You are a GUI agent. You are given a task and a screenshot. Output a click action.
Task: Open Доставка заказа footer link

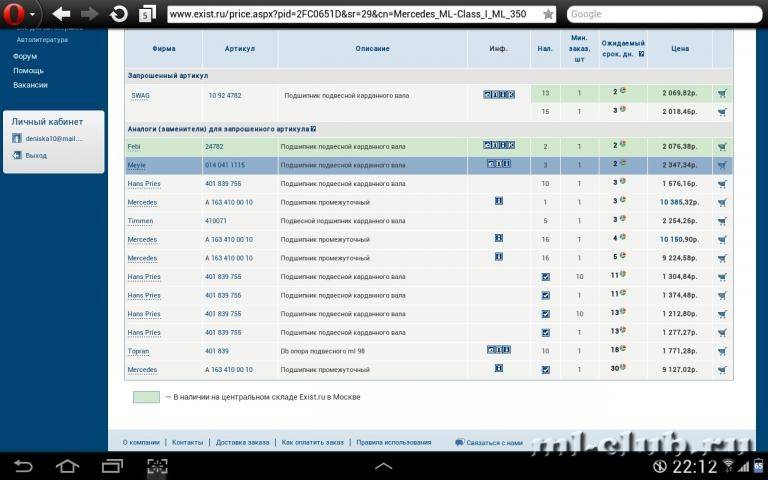(242, 442)
